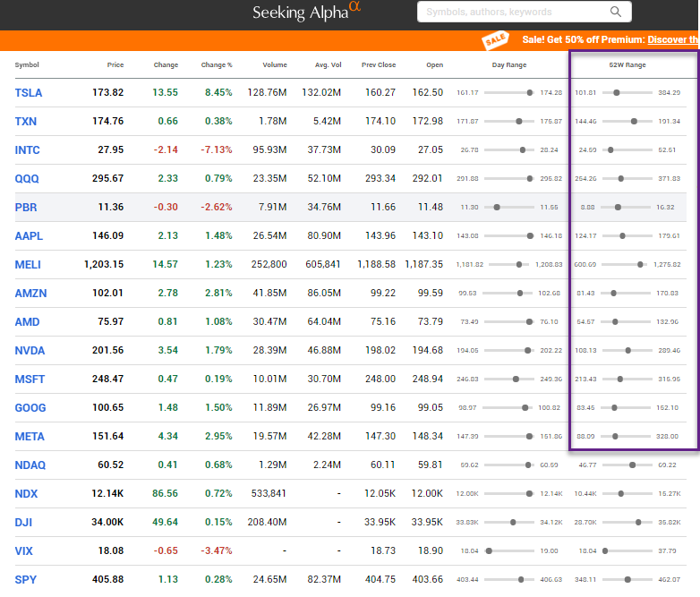
Task: Click MSFT open value 248.94
Action: (x=428, y=379)
